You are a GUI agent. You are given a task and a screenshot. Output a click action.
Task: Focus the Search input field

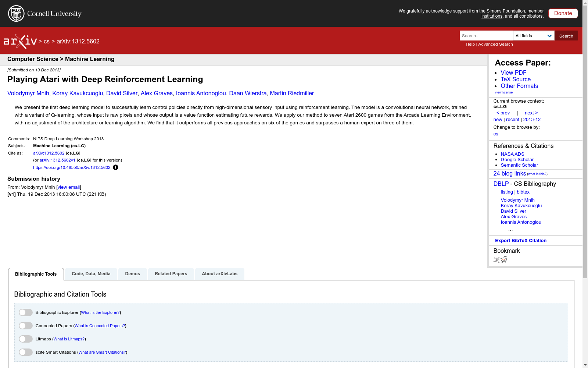(x=486, y=36)
